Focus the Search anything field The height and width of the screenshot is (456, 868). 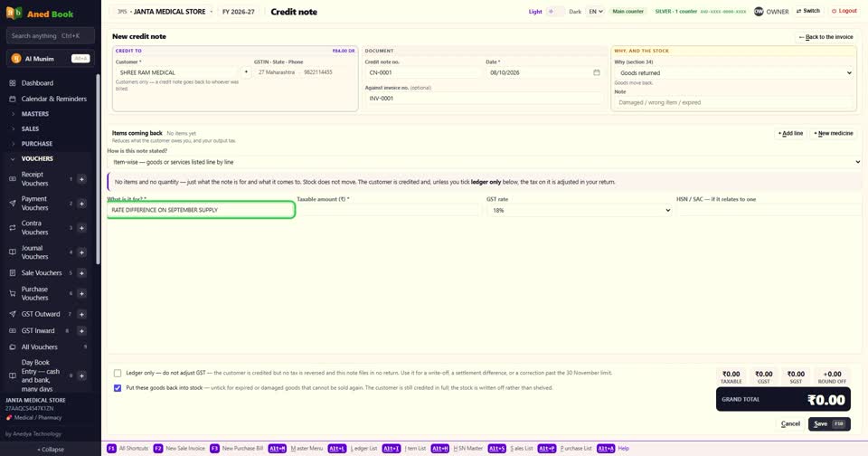[x=51, y=35]
